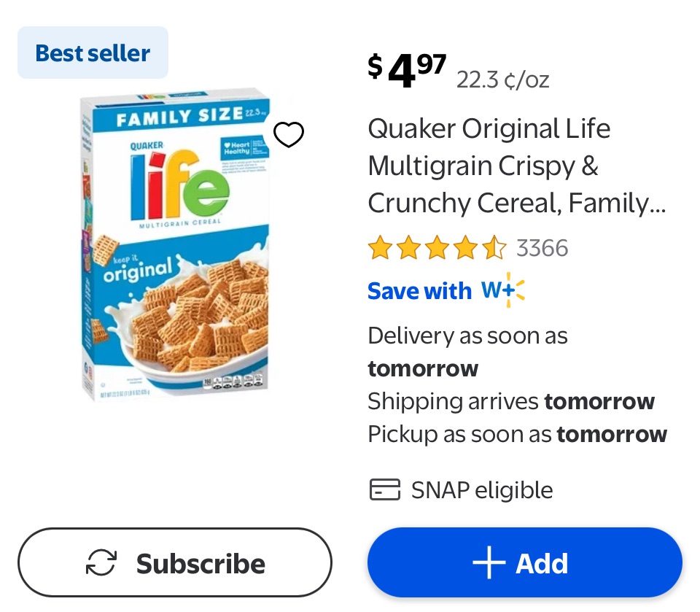Click the gold star rating icons
The width and height of the screenshot is (700, 612).
(x=436, y=248)
